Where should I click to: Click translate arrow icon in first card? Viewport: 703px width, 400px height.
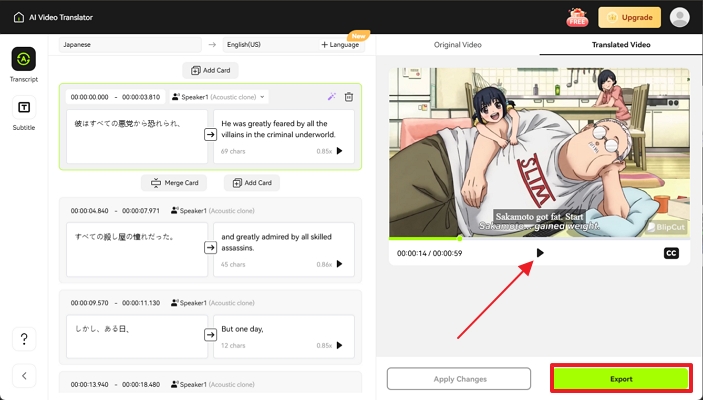[210, 134]
